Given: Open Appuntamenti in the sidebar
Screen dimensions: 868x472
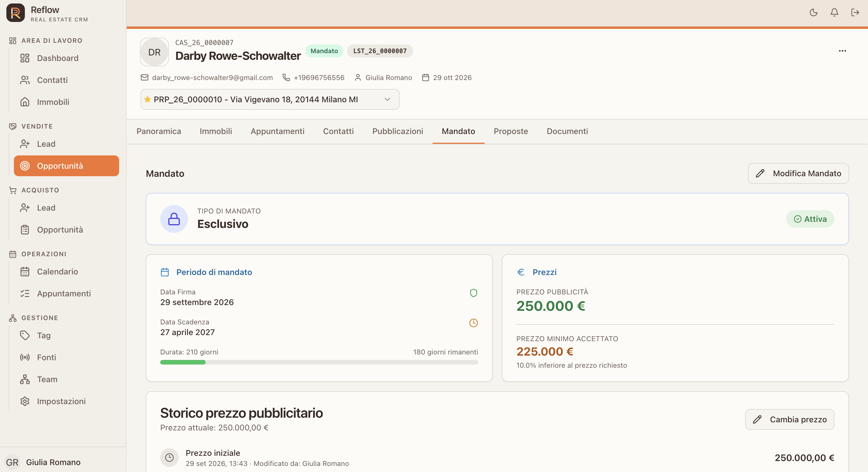Looking at the screenshot, I should tap(67, 293).
